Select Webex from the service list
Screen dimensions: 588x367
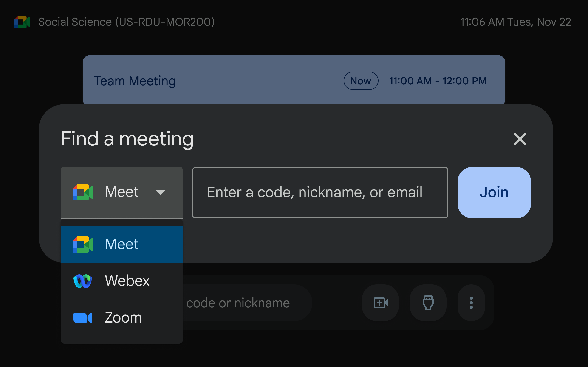[127, 281]
